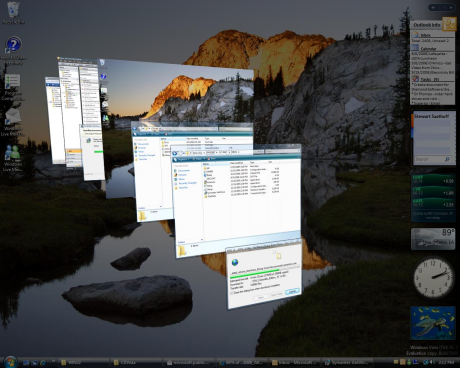Tick 'Close this dialog box when download completes'

click(232, 293)
